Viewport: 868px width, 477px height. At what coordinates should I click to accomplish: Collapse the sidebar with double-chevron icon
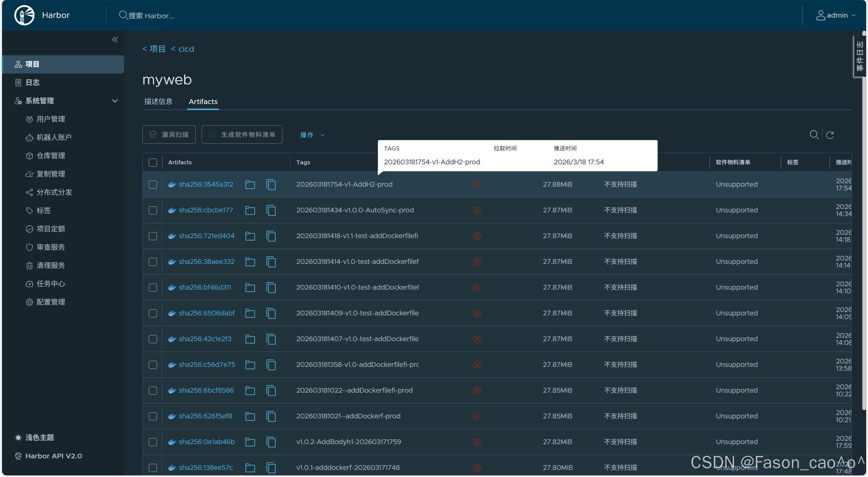point(115,40)
